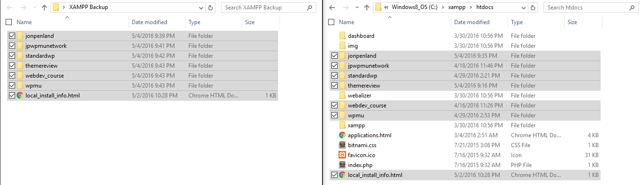Refresh the htdocs window
This screenshot has height=185, width=644.
[x=534, y=8]
